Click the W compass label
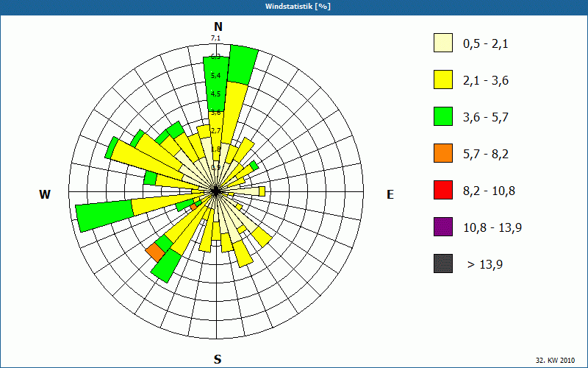The image size is (588, 368). [45, 194]
